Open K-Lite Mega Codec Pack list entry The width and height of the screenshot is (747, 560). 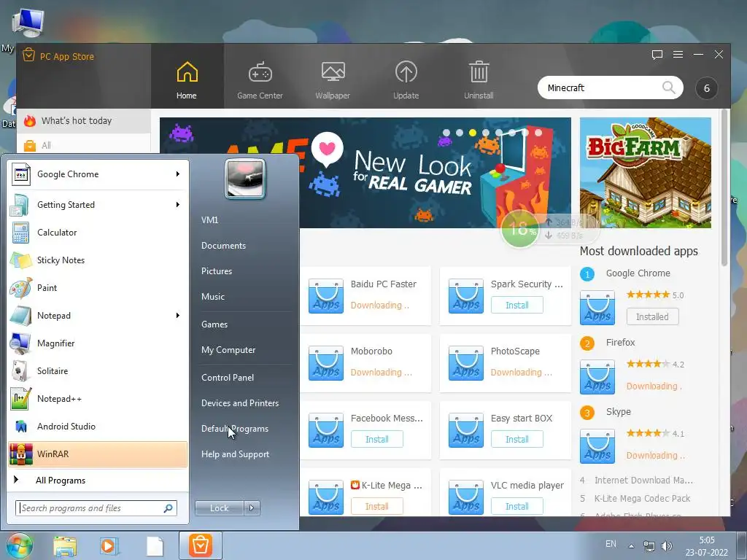pos(642,499)
